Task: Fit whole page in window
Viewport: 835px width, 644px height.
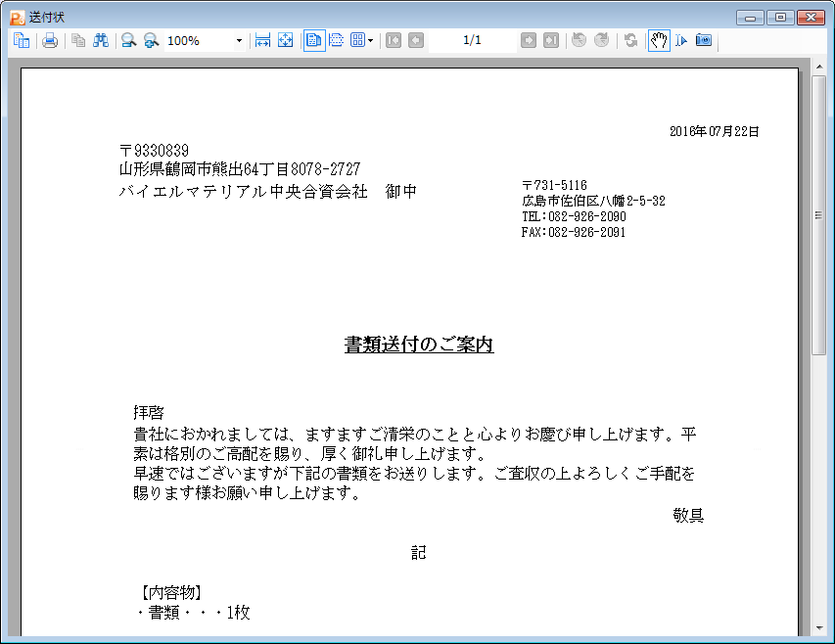Action: point(286,40)
